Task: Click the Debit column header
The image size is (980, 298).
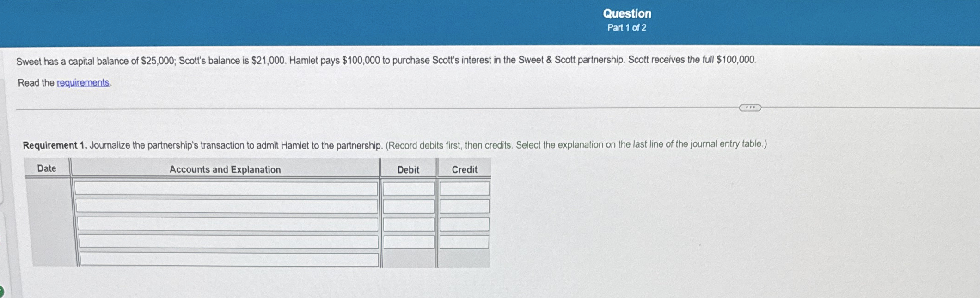Action: tap(408, 170)
